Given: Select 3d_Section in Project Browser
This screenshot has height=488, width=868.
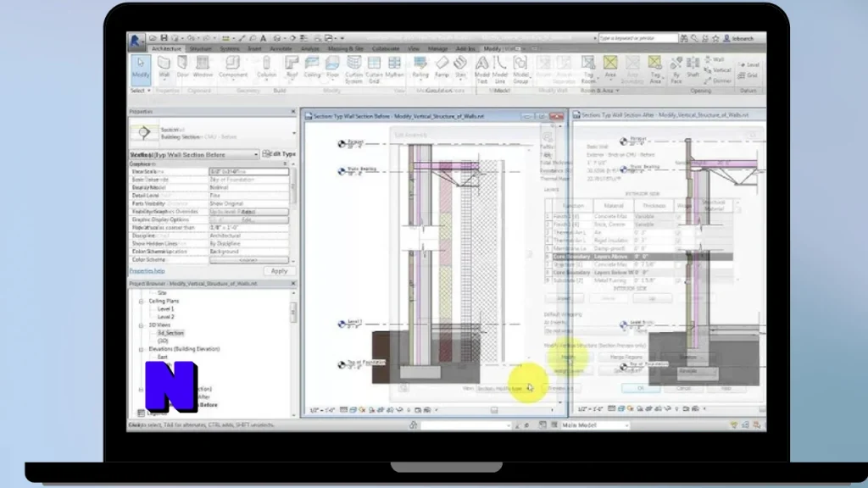Looking at the screenshot, I should (170, 333).
